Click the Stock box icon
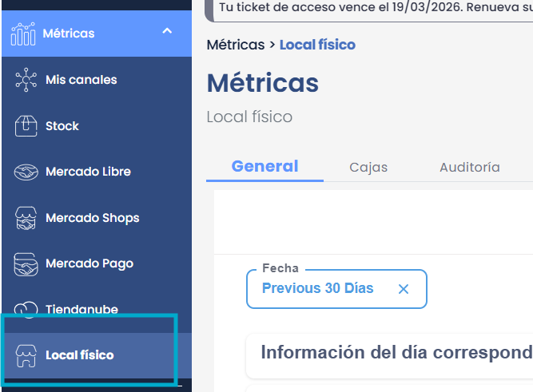The height and width of the screenshot is (392, 533). (26, 126)
